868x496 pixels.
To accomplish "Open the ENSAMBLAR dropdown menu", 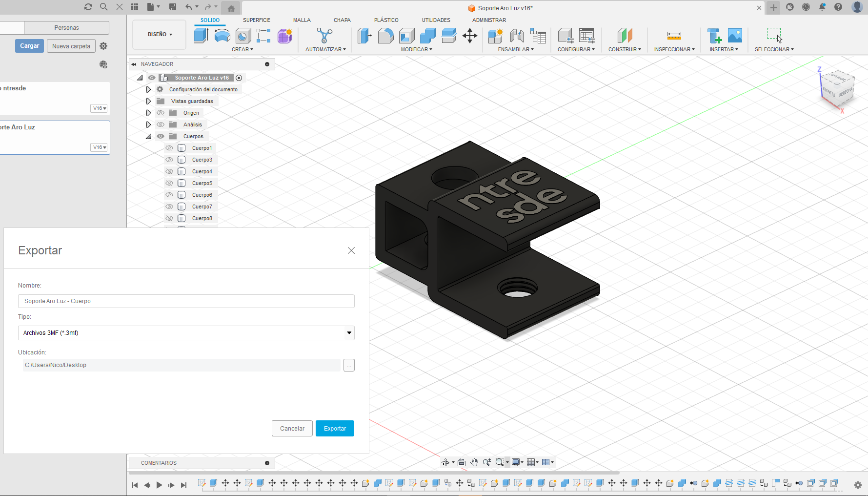I will (516, 49).
